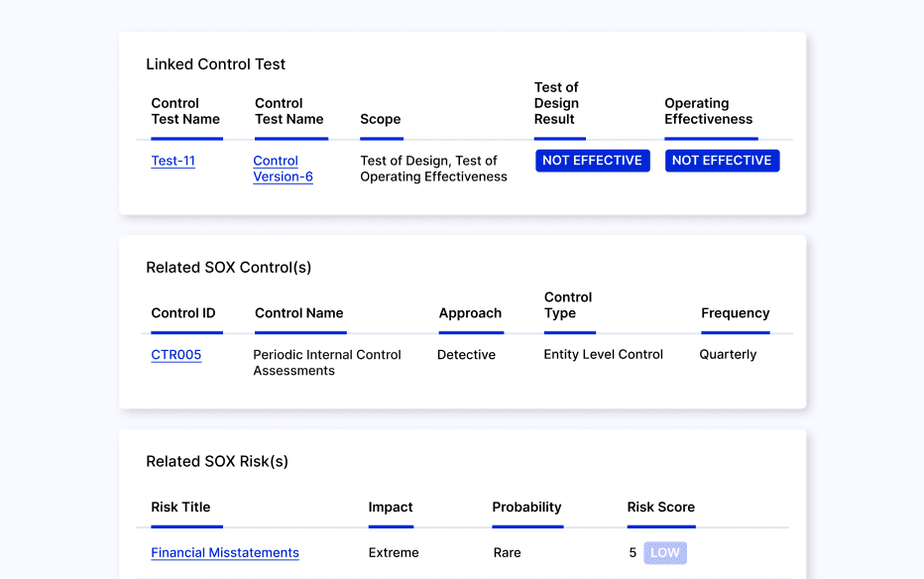This screenshot has width=924, height=579.
Task: Select the Operating Effectiveness column header
Action: coord(708,111)
